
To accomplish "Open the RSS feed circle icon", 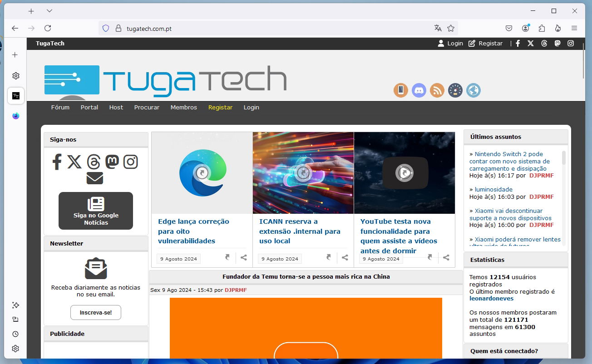I will click(x=437, y=90).
